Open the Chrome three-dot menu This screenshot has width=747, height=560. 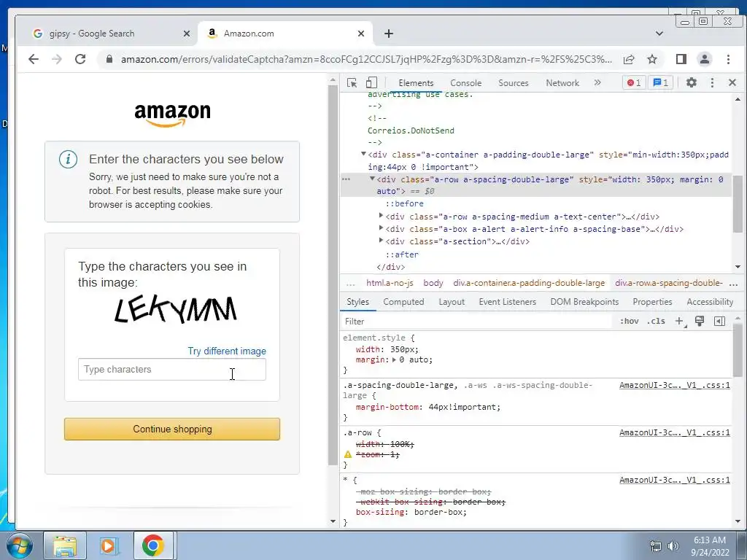(728, 59)
